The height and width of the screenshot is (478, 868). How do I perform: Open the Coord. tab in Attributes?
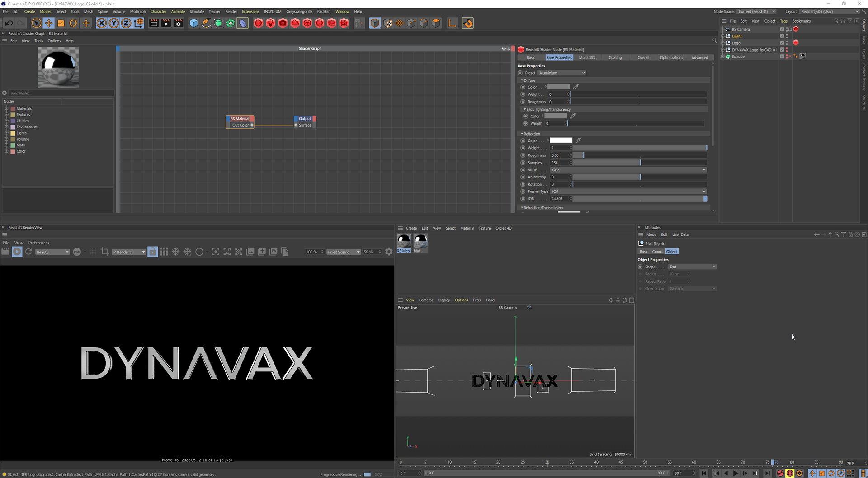coord(657,252)
